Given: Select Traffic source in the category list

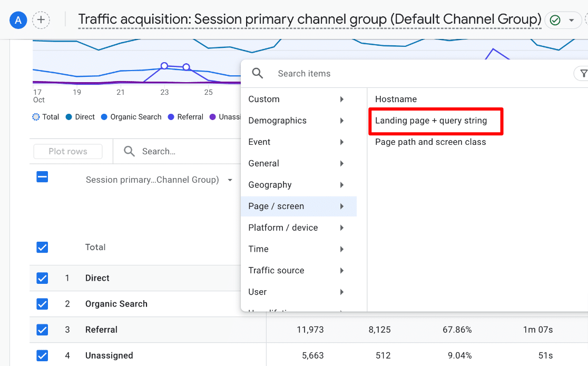Looking at the screenshot, I should 276,270.
